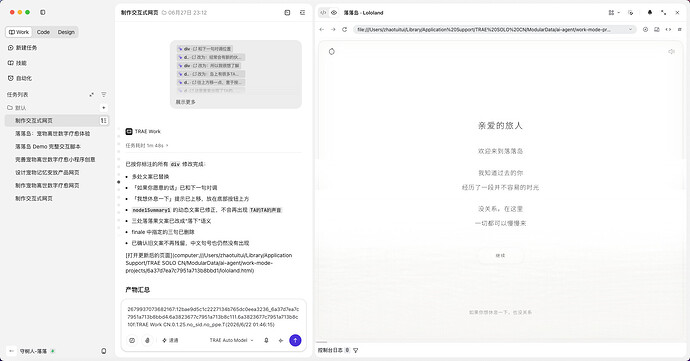The image size is (690, 361).
Task: Open task 设计宠物记忆安放产品网页
Action: click(47, 173)
